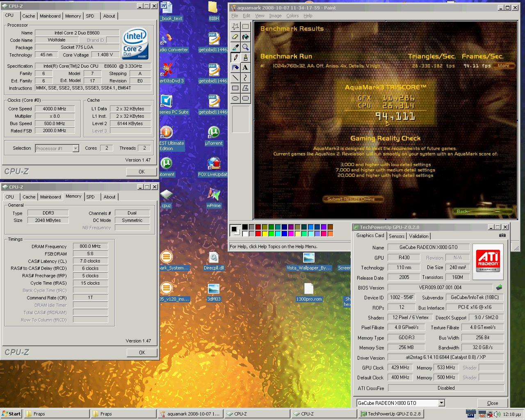Select the Vista_Wallpaper_By image file icon
Viewport: 525px width, 420px height.
click(x=309, y=261)
